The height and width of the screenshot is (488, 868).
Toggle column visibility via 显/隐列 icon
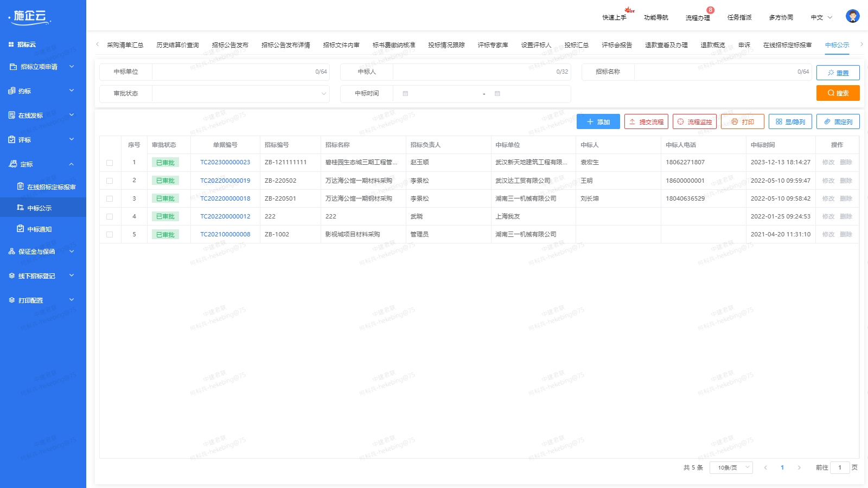[x=790, y=121]
